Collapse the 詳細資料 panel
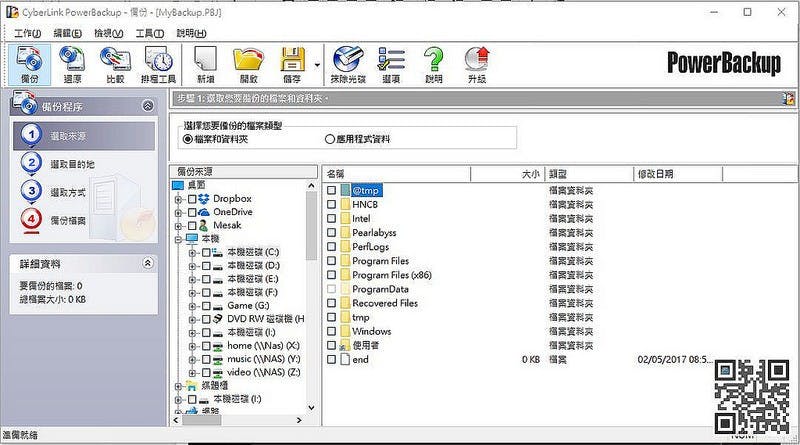 tap(148, 263)
